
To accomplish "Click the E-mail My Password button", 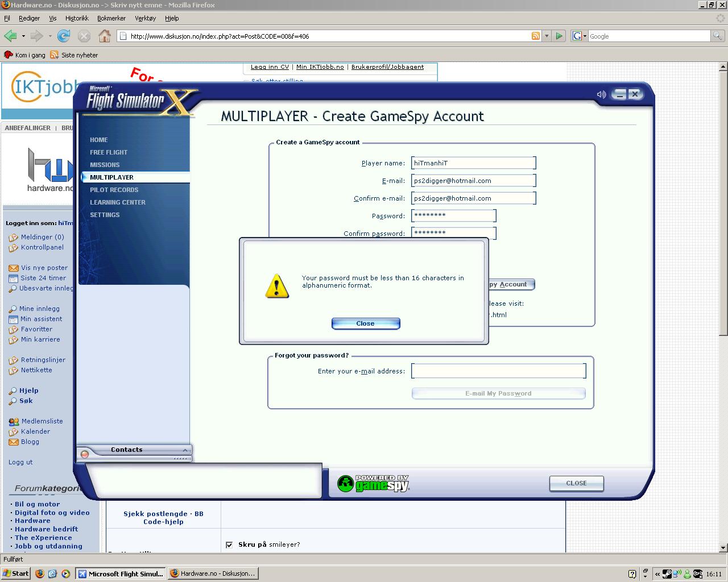I will pyautogui.click(x=498, y=393).
